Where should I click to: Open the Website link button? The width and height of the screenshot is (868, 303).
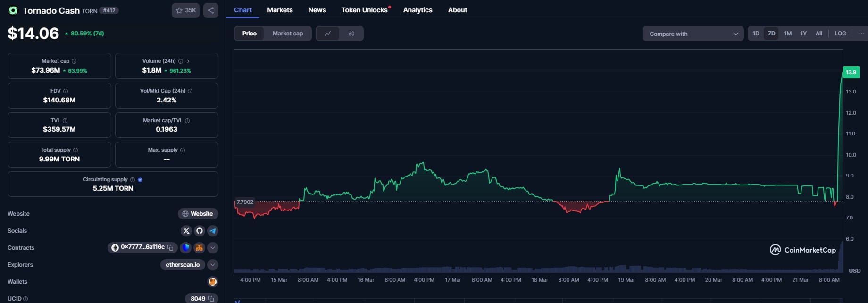(198, 214)
